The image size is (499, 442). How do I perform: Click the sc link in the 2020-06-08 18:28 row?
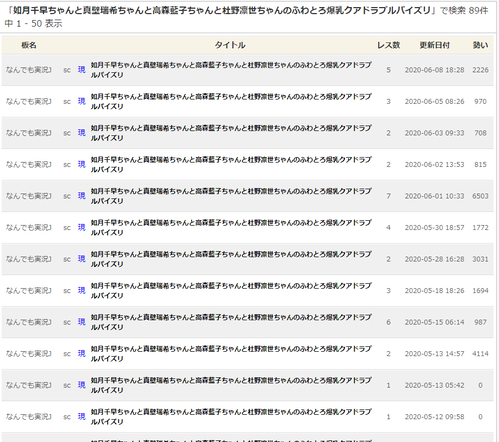67,70
